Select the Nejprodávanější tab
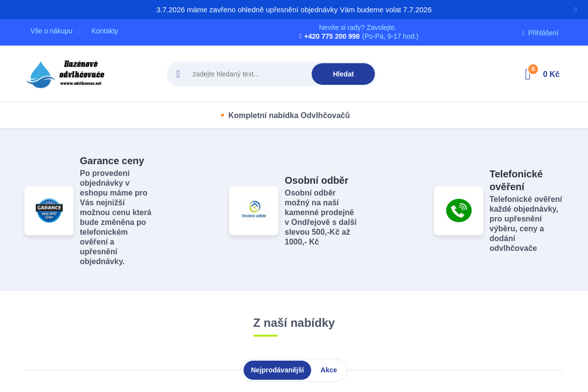The image size is (588, 392). click(277, 370)
